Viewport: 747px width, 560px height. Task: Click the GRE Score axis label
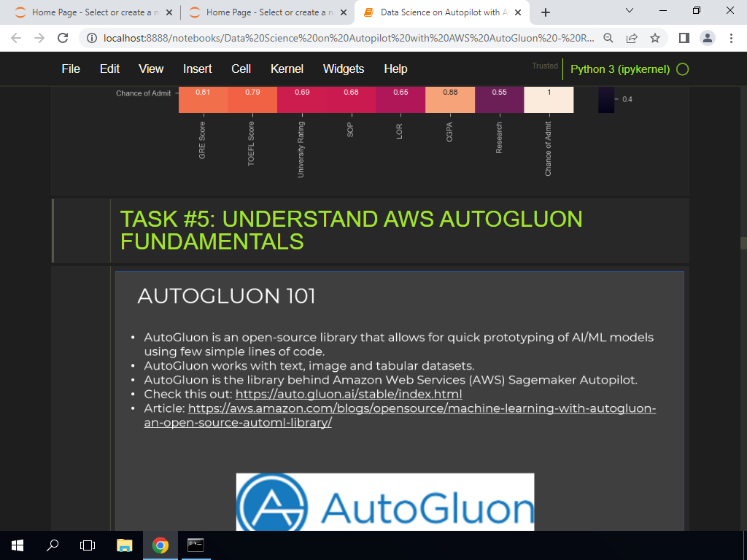pyautogui.click(x=203, y=141)
